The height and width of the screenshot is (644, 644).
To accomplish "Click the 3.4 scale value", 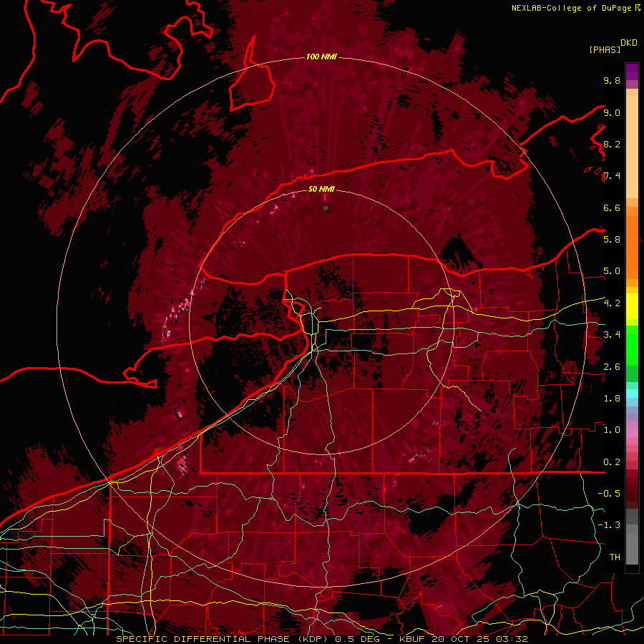I will point(612,334).
